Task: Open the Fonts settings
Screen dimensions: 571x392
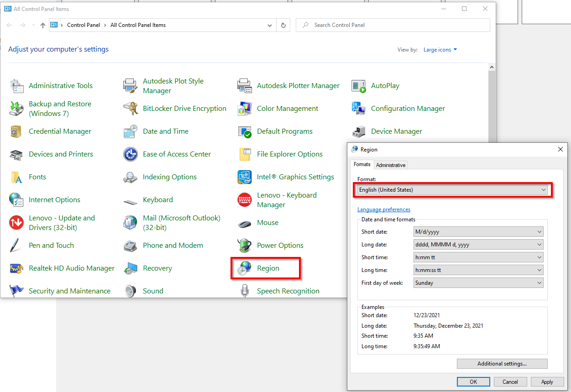Action: point(37,177)
